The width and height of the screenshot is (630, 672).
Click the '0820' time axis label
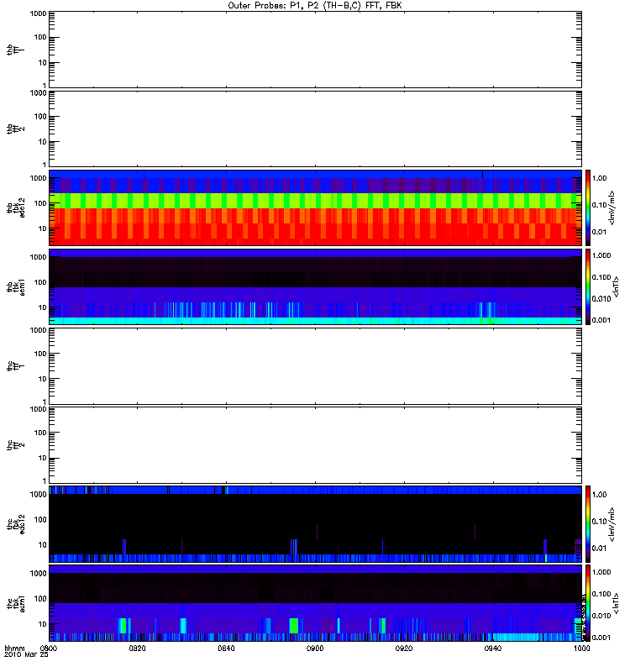137,648
